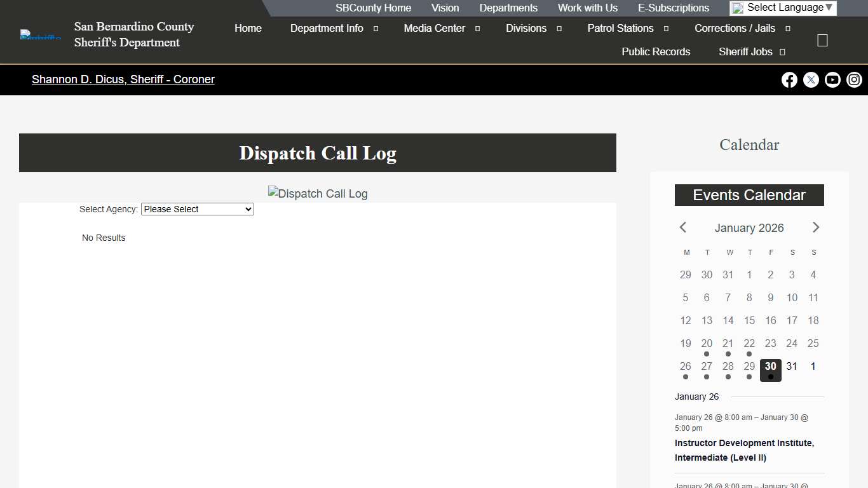The image size is (868, 488).
Task: Open Shannon D. Dicus Sheriff-Coroner link
Action: (x=123, y=79)
